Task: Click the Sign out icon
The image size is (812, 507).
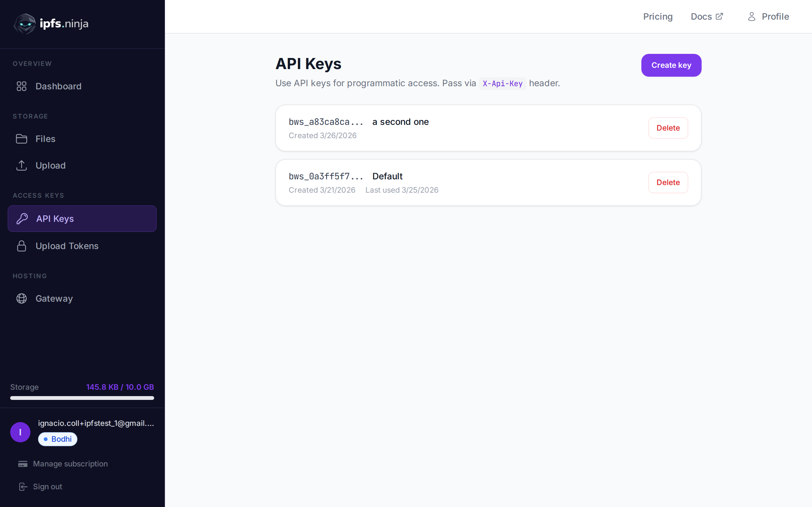Action: click(x=22, y=486)
